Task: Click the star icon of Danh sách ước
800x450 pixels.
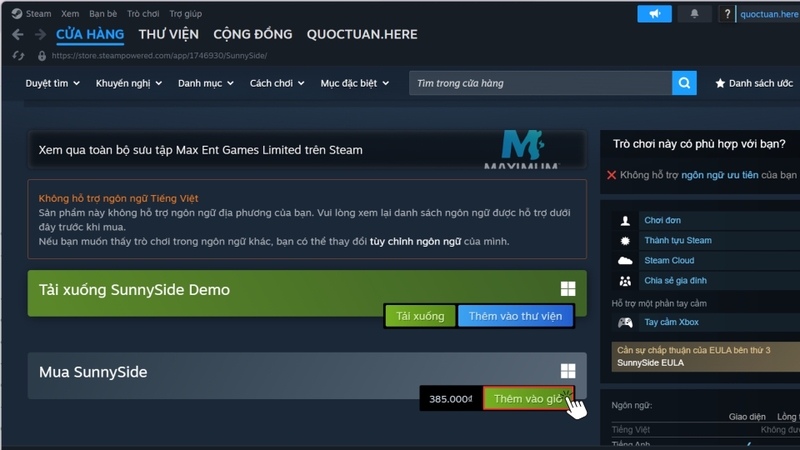Action: [720, 83]
